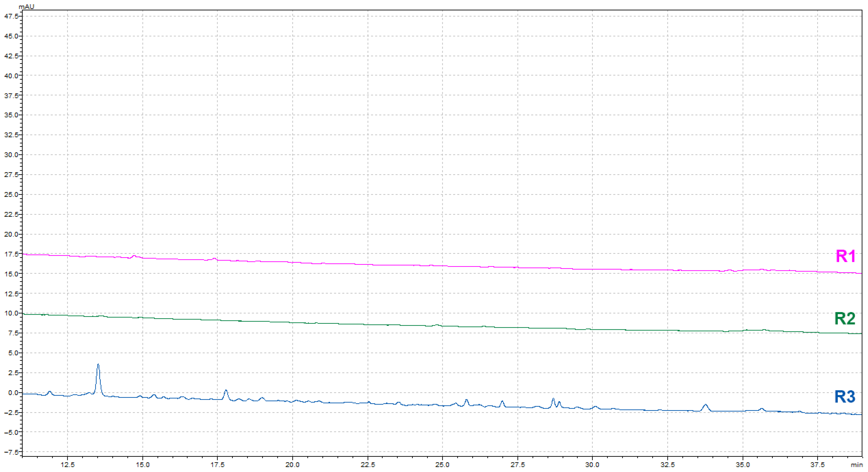Click the 47.5 label on the y-axis
This screenshot has height=472, width=868.
[11, 16]
